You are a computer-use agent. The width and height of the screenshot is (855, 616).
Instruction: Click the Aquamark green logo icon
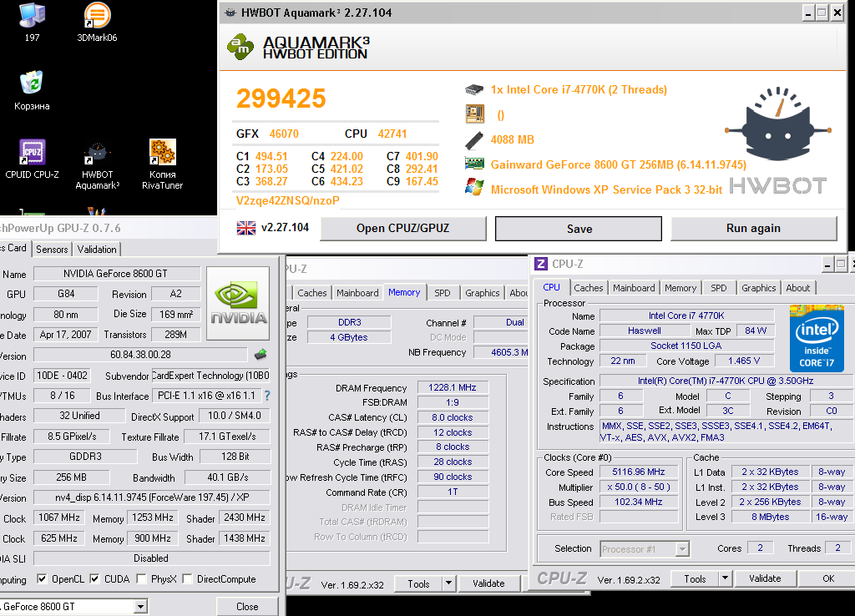[x=240, y=47]
